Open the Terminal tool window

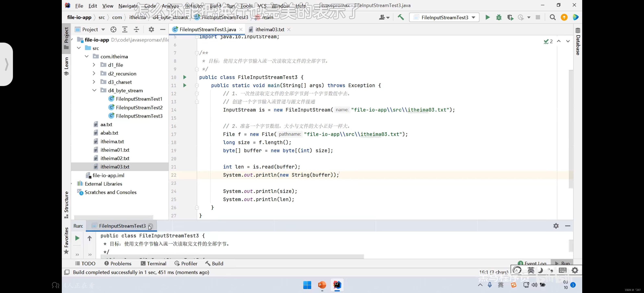tap(153, 263)
